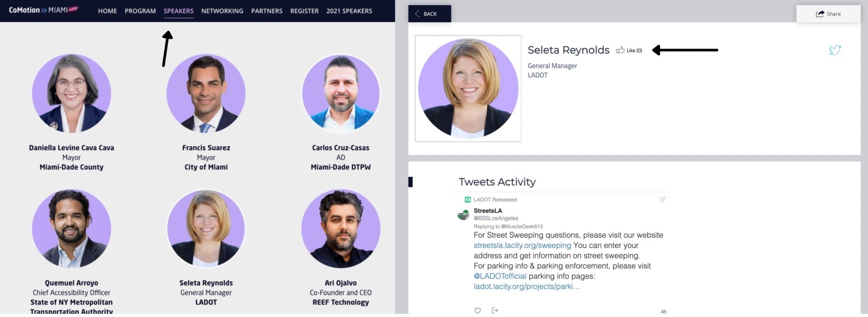Click the name Francis Suarez
The height and width of the screenshot is (317, 868).
206,148
